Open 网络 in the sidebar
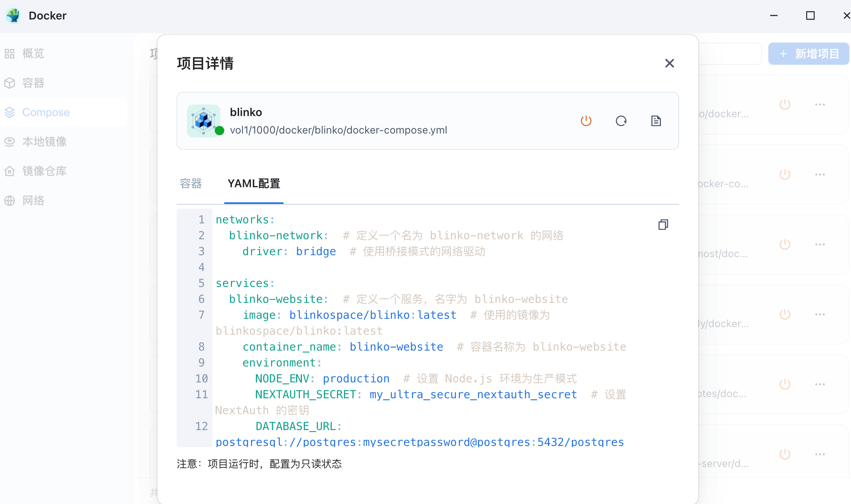 point(64,200)
